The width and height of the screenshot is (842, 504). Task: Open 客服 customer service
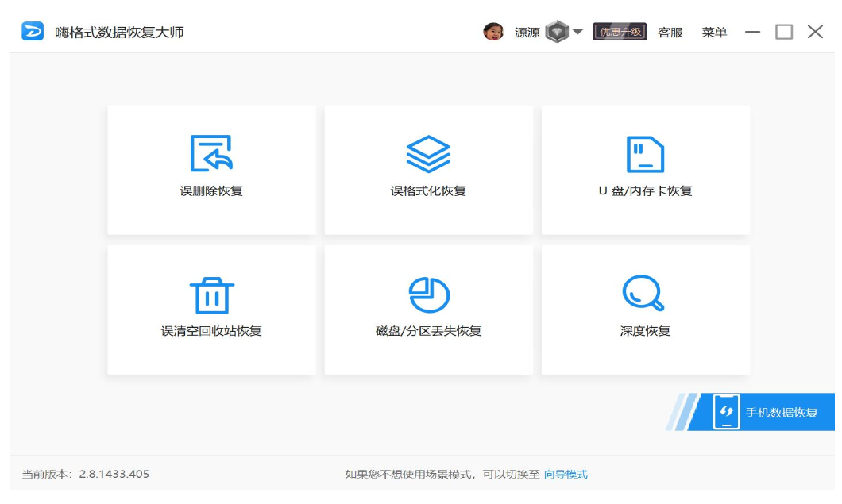coord(670,33)
